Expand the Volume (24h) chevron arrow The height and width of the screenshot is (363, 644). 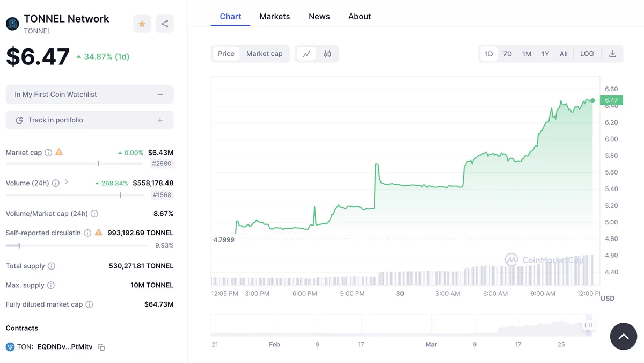coord(66,183)
